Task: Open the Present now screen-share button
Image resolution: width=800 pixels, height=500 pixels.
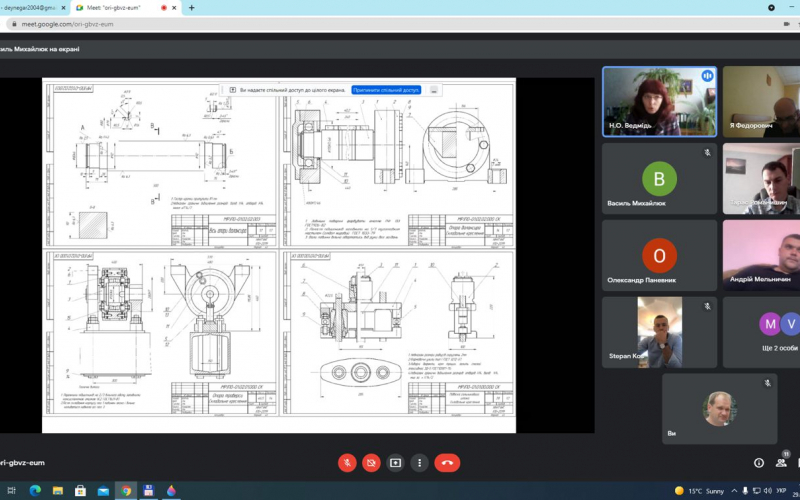Action: coord(395,463)
